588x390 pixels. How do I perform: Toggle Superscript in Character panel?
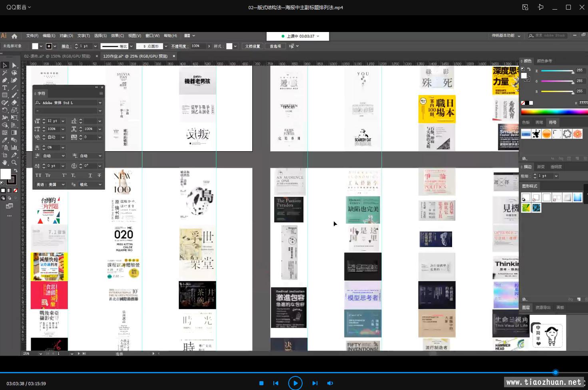[64, 175]
